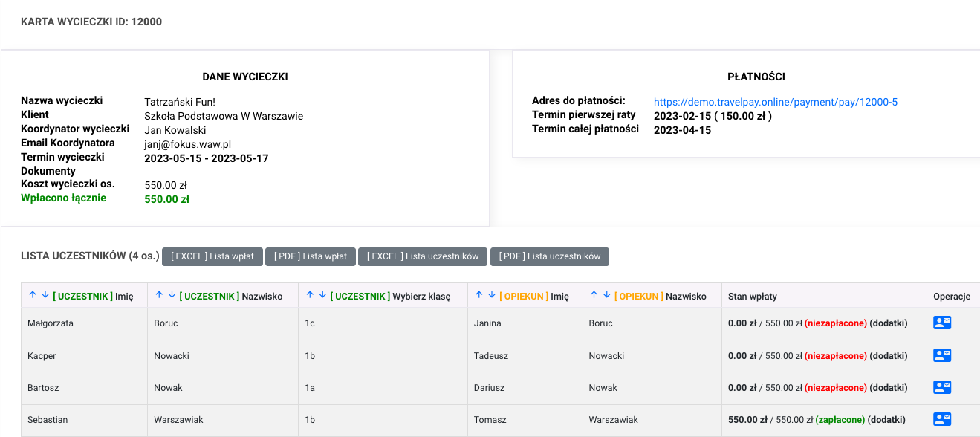Open contact card icon for Bartosz Nowak
980x437 pixels.
click(x=942, y=387)
